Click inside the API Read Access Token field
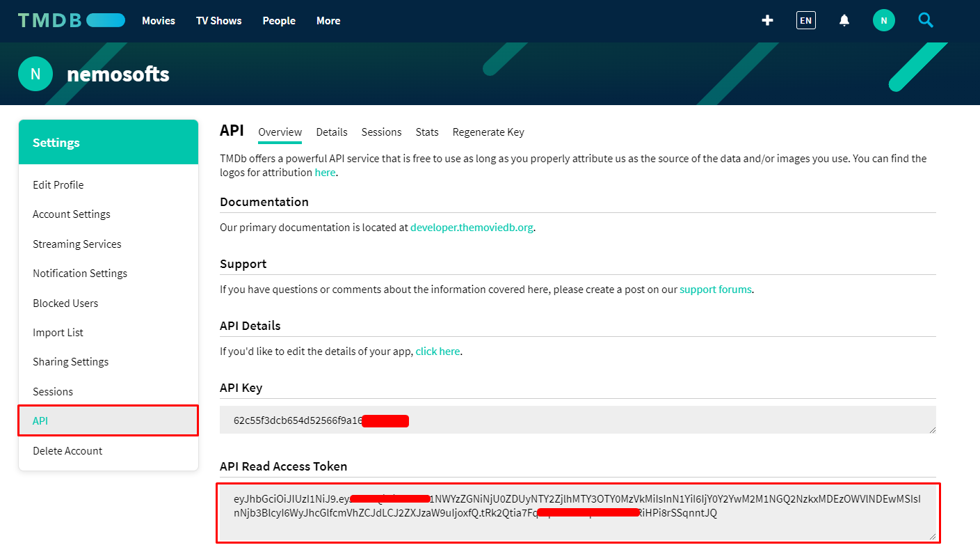 tap(578, 512)
